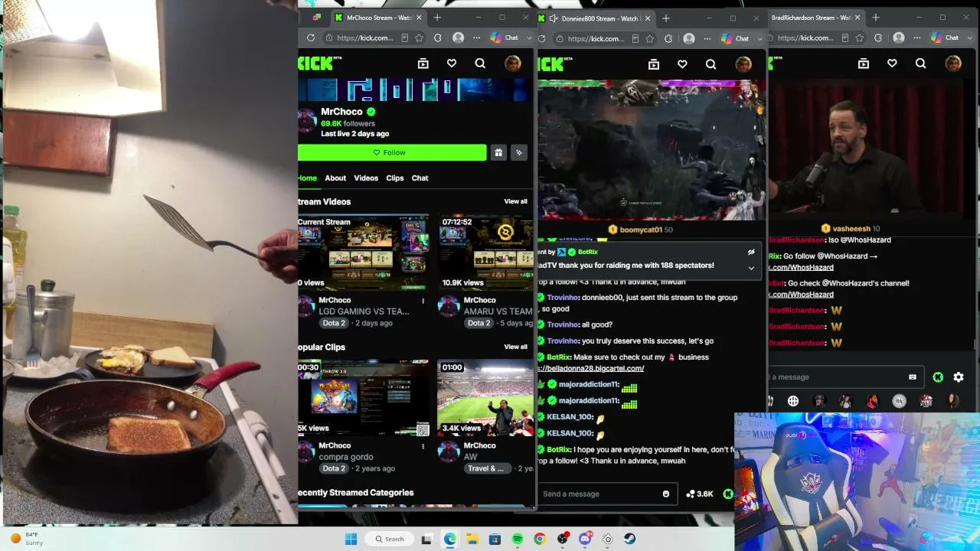Open Google Chrome from the taskbar
Image resolution: width=980 pixels, height=551 pixels.
click(x=540, y=540)
